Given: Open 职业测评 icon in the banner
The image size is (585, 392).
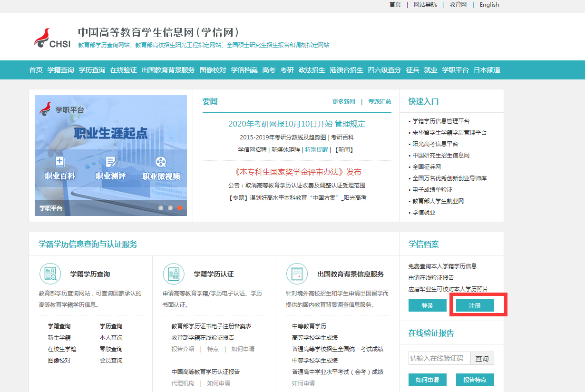Looking at the screenshot, I should coord(111,162).
